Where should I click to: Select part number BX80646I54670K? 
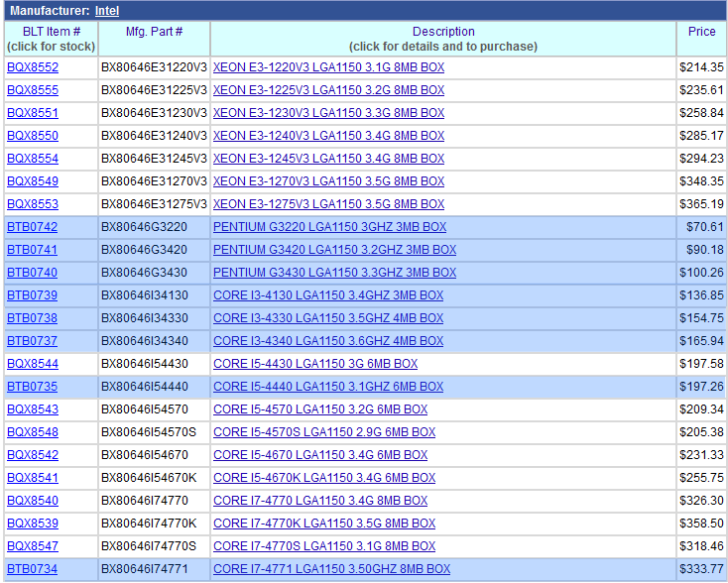point(149,478)
